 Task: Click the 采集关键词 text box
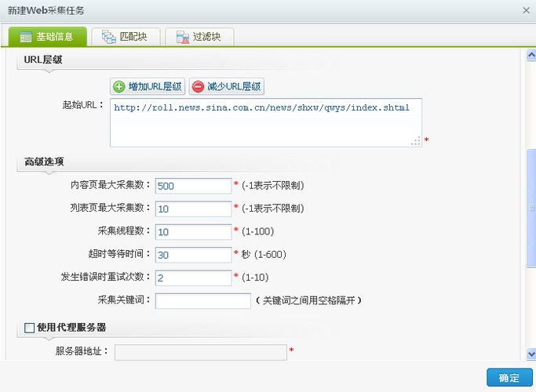point(202,301)
